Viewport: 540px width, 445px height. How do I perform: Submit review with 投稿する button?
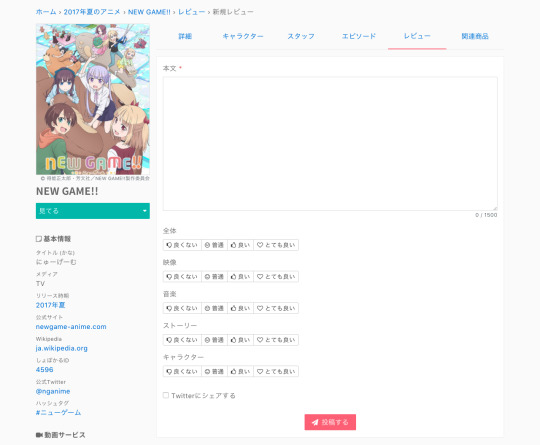pos(330,422)
